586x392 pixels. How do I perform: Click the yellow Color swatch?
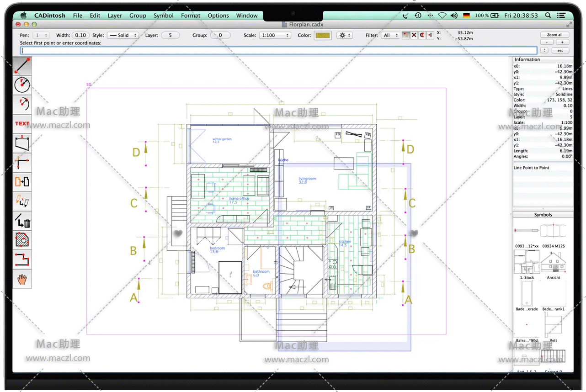(323, 35)
